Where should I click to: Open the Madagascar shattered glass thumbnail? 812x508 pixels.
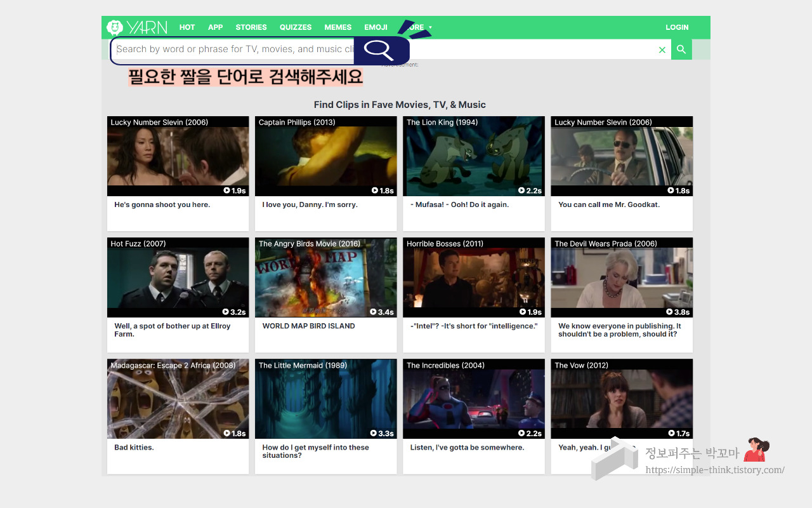[x=178, y=399]
